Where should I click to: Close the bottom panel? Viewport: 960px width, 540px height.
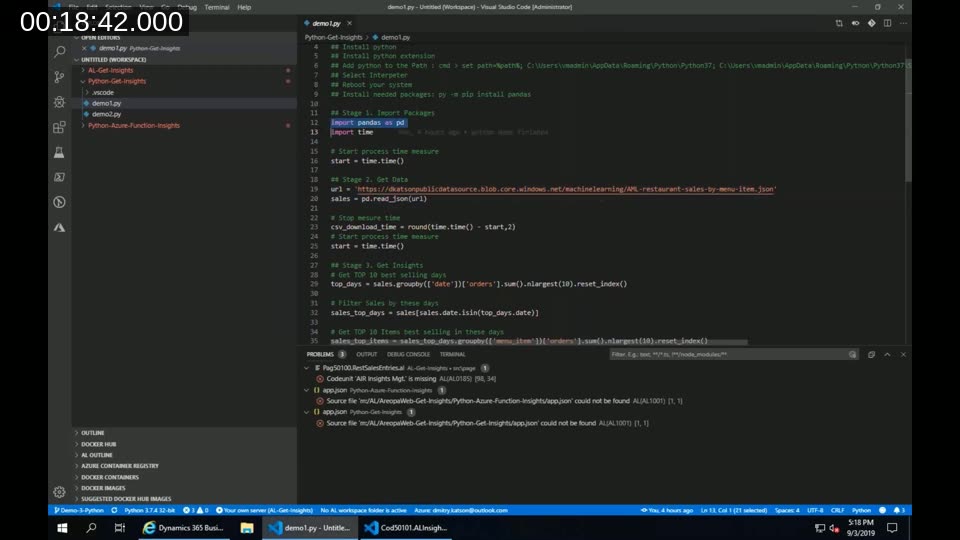(903, 354)
